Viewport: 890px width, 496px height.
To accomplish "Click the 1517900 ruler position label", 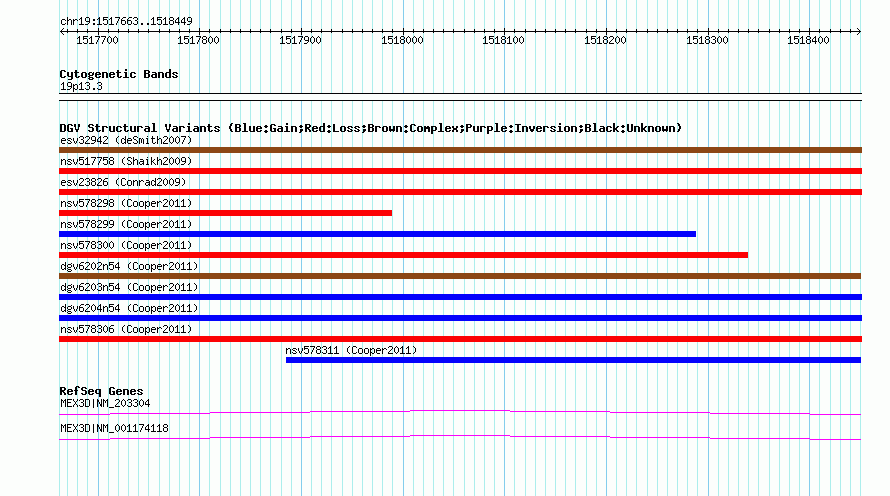I will pyautogui.click(x=300, y=40).
